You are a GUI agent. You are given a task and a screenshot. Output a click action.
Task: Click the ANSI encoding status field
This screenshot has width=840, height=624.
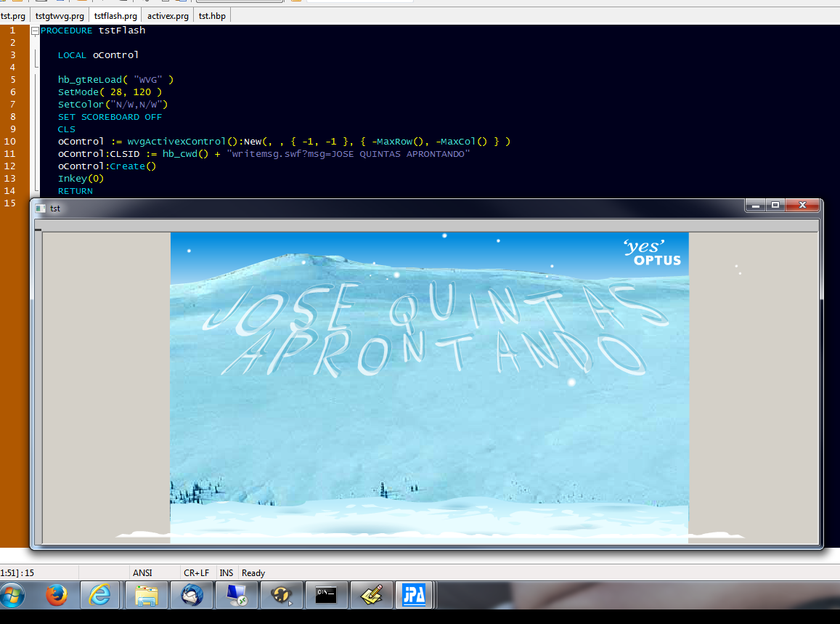(x=143, y=573)
